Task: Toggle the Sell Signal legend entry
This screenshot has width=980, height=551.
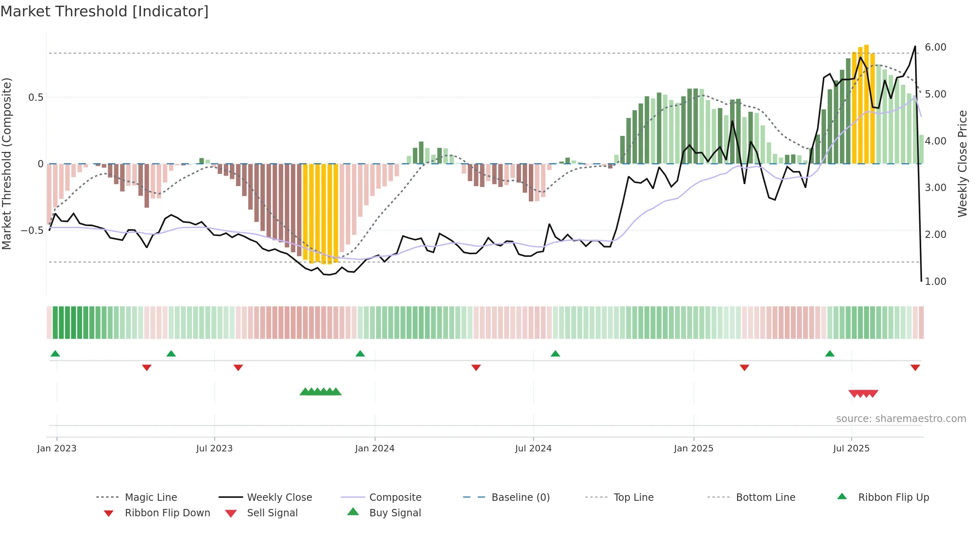Action: [x=261, y=513]
